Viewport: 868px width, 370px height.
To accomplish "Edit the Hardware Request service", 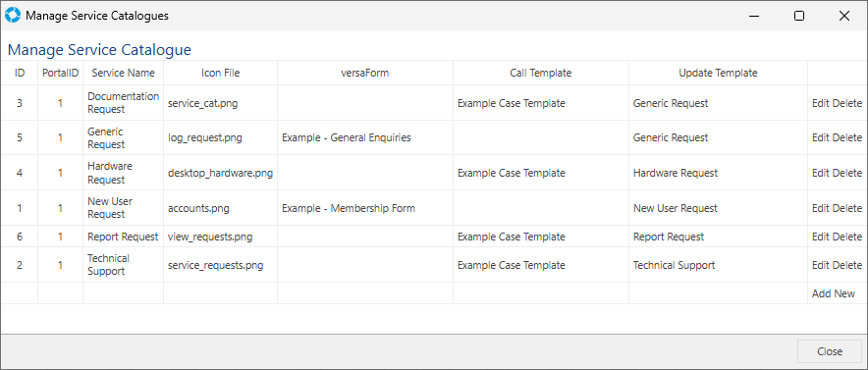I will (821, 173).
